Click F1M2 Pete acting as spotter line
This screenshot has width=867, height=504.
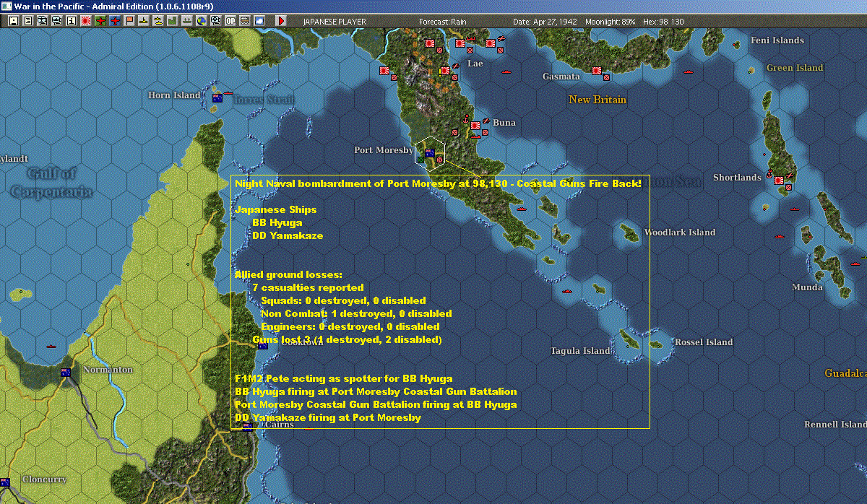click(x=343, y=378)
